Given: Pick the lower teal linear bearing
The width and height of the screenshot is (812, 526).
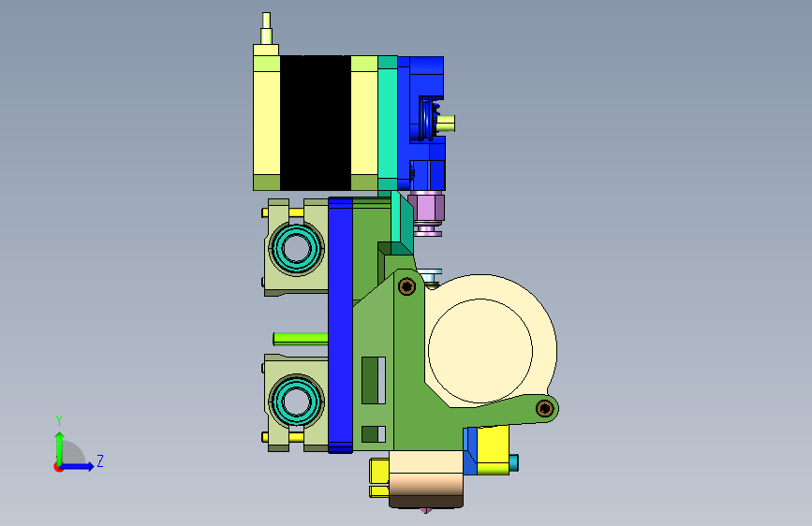Looking at the screenshot, I should pos(296,401).
